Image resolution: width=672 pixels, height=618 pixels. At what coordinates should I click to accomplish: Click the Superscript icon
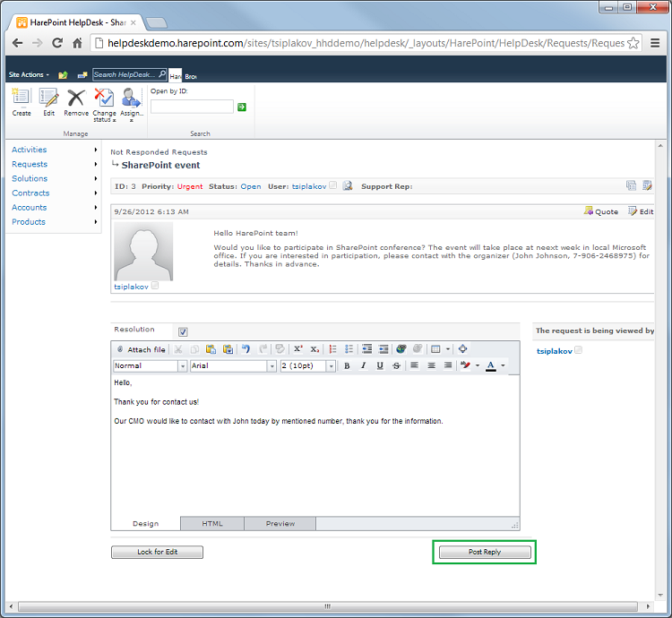(297, 349)
